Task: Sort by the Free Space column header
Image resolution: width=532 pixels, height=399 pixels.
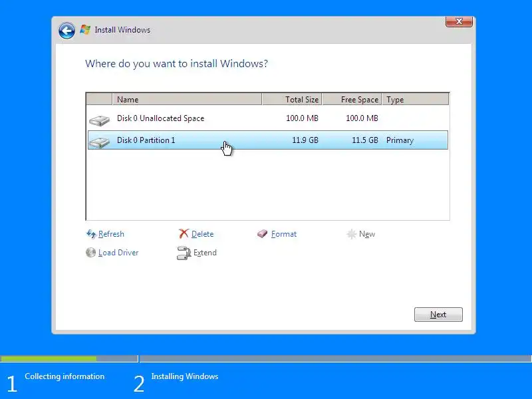Action: click(x=352, y=99)
